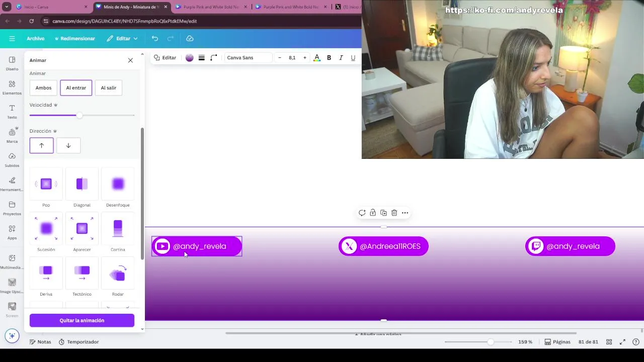Toggle underline text formatting

pyautogui.click(x=353, y=58)
